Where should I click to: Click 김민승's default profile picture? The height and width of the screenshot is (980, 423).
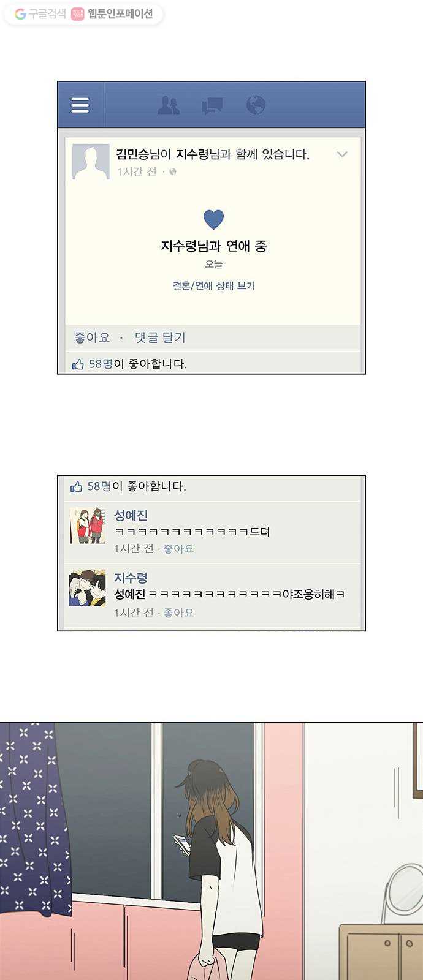tap(91, 162)
